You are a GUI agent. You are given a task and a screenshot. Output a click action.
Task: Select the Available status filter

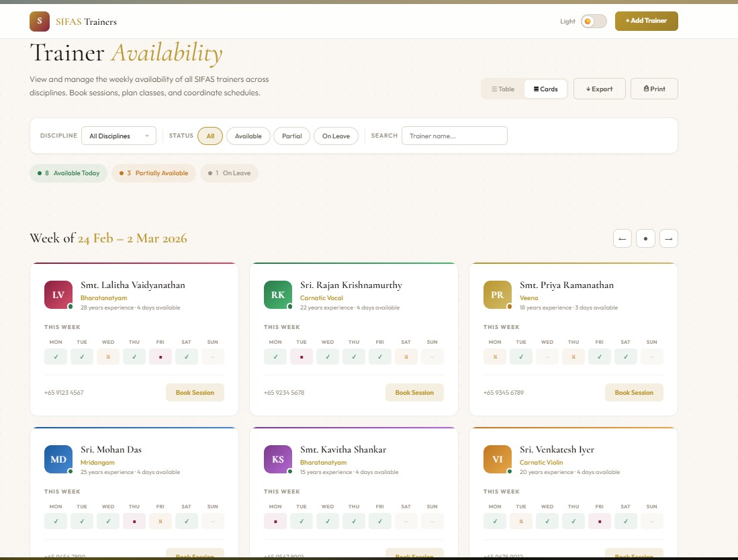coord(248,136)
